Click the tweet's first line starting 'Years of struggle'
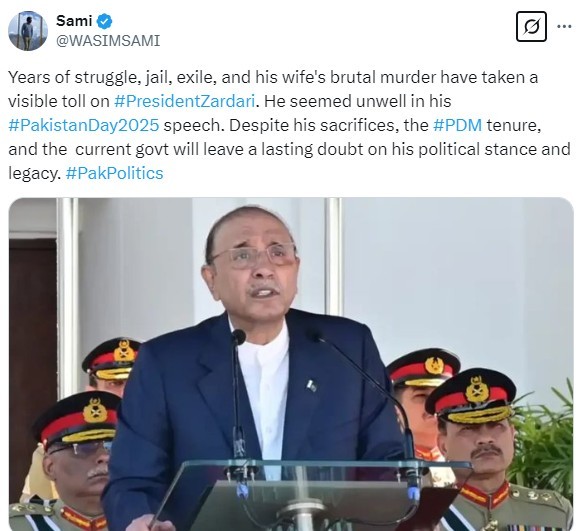Image resolution: width=583 pixels, height=531 pixels. tap(273, 77)
